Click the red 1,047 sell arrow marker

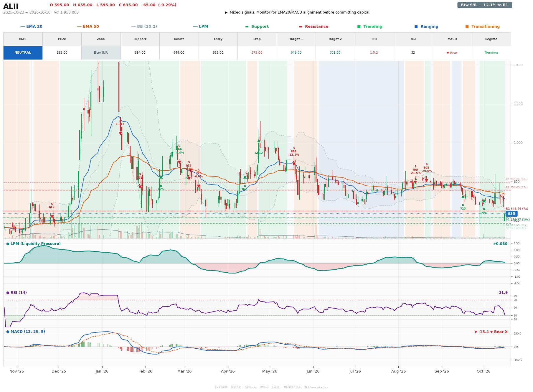pyautogui.click(x=120, y=134)
